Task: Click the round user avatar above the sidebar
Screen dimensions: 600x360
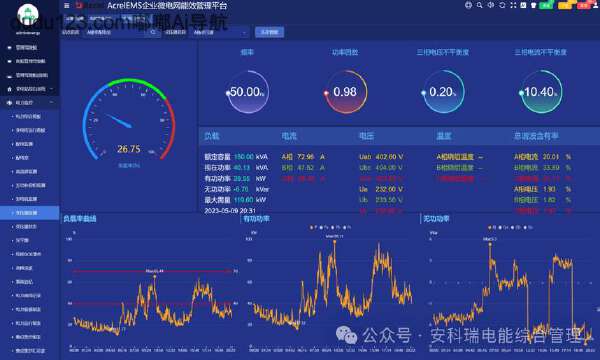Action: pyautogui.click(x=28, y=15)
